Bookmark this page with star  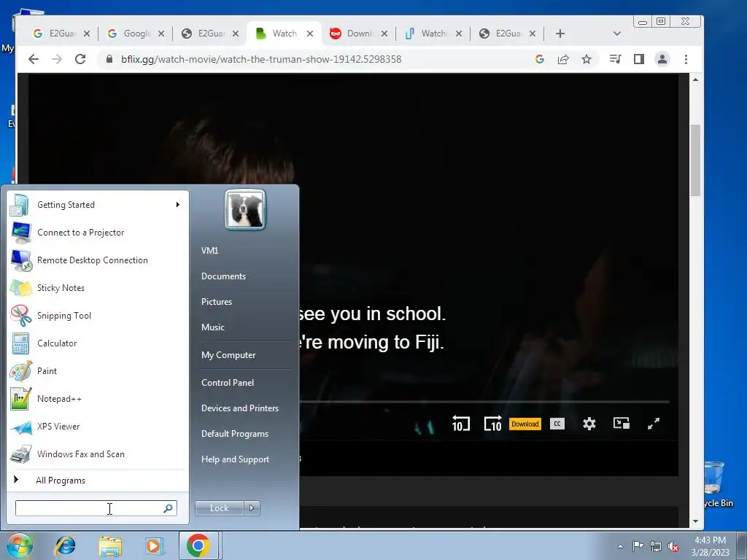pos(587,59)
